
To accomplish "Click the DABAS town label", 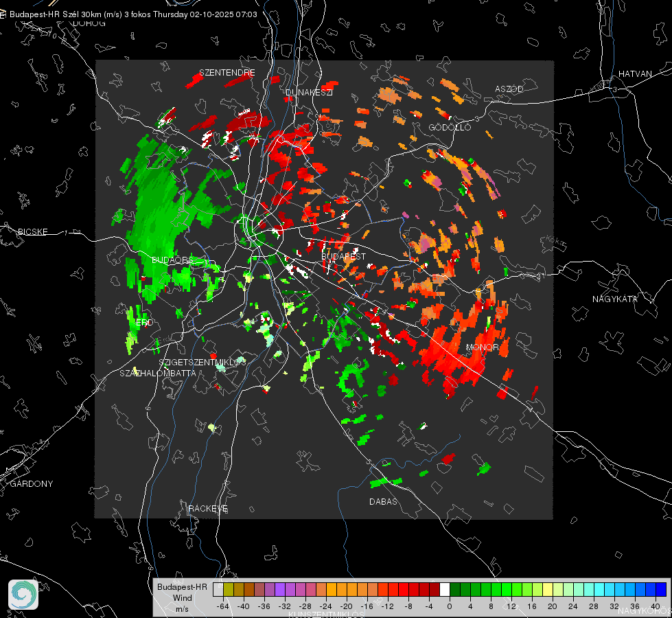I will pos(383,501).
